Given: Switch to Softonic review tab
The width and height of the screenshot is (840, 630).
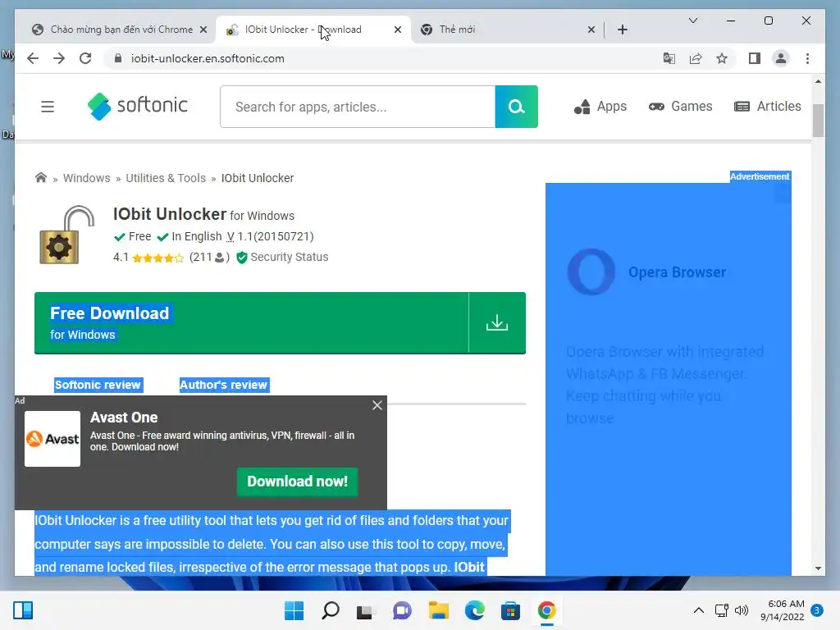Looking at the screenshot, I should click(x=98, y=385).
